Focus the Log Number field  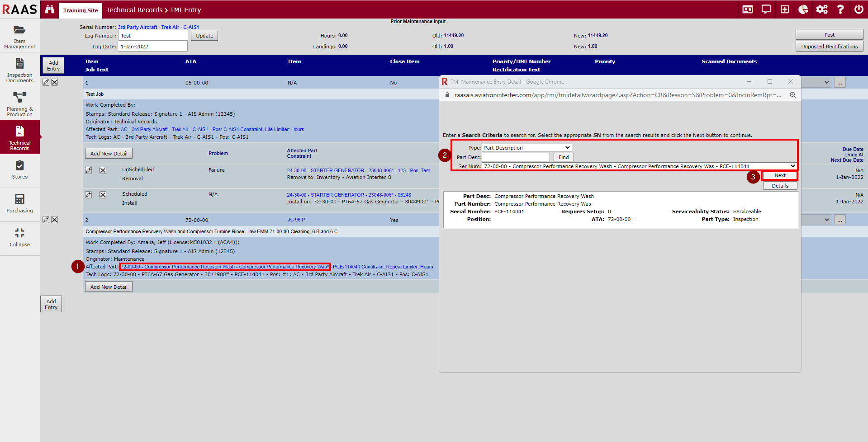153,36
